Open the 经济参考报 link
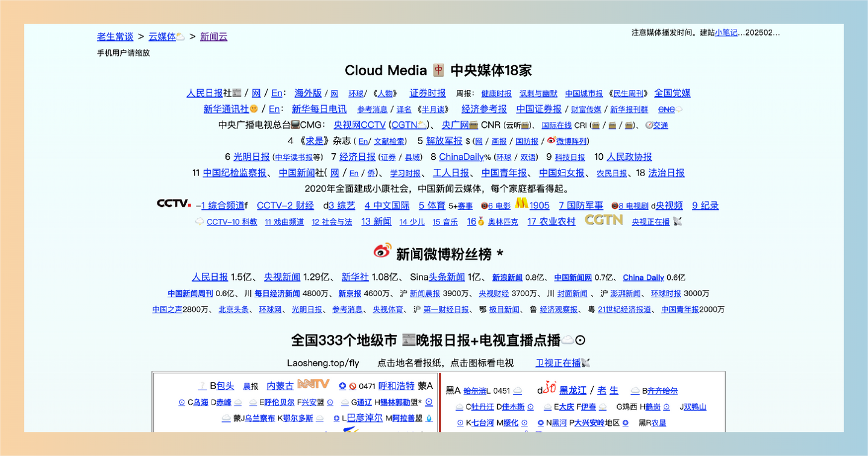This screenshot has height=456, width=868. [x=484, y=109]
